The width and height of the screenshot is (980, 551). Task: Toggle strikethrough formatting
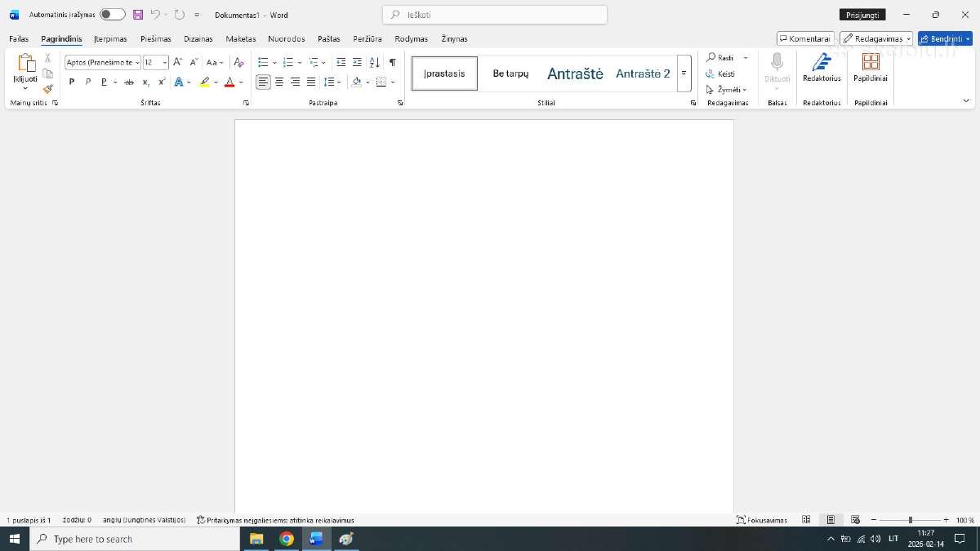tap(129, 82)
